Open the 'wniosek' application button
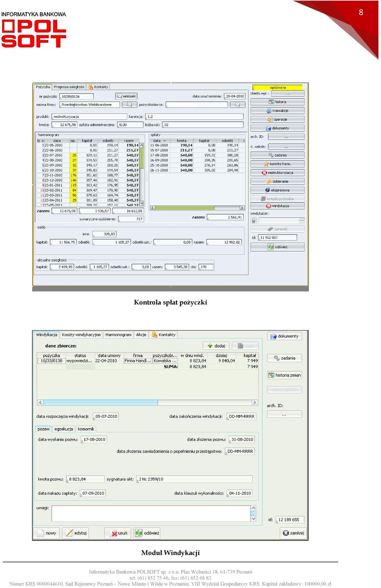The width and height of the screenshot is (381, 588). [126, 96]
